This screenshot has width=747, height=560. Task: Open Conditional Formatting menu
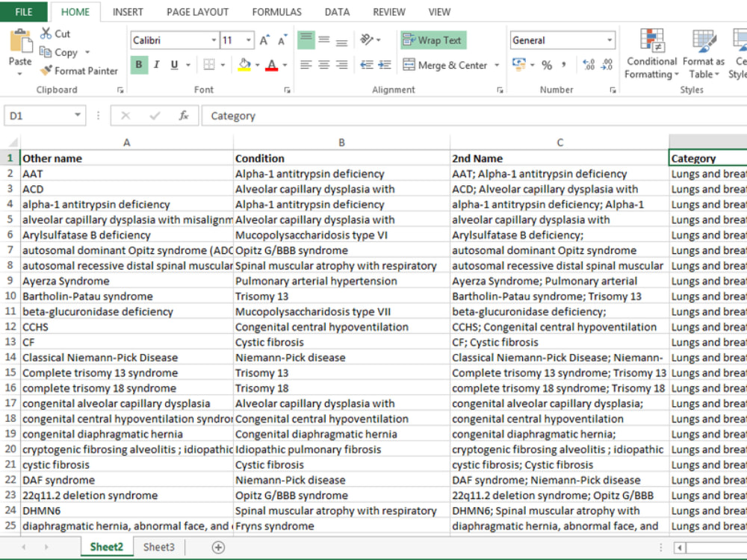coord(651,53)
